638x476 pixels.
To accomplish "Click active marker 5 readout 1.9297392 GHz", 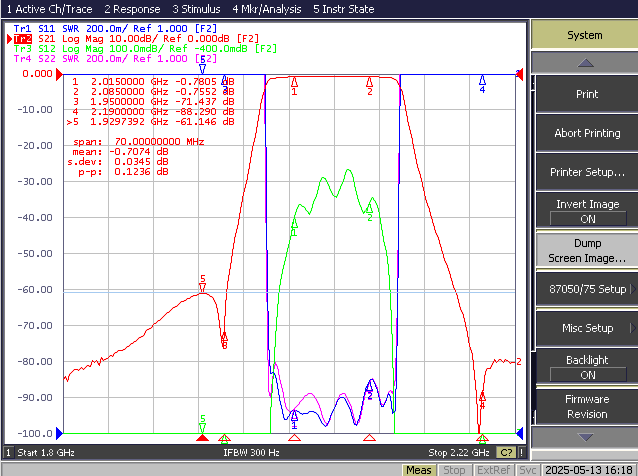I will pyautogui.click(x=151, y=122).
